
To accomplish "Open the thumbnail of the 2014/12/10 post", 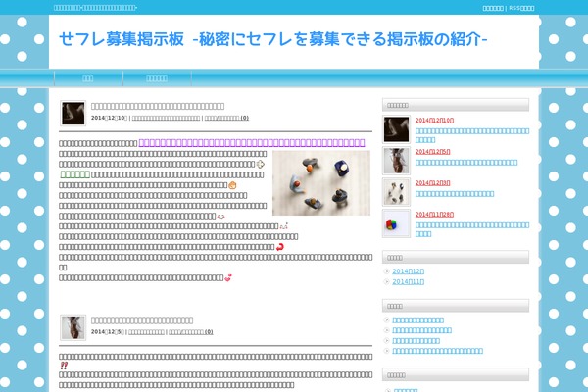I will coord(73,114).
